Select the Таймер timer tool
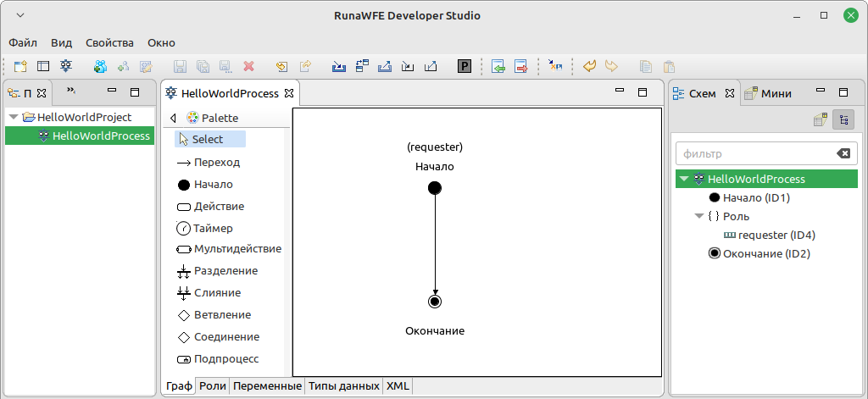Image resolution: width=868 pixels, height=399 pixels. click(x=205, y=228)
